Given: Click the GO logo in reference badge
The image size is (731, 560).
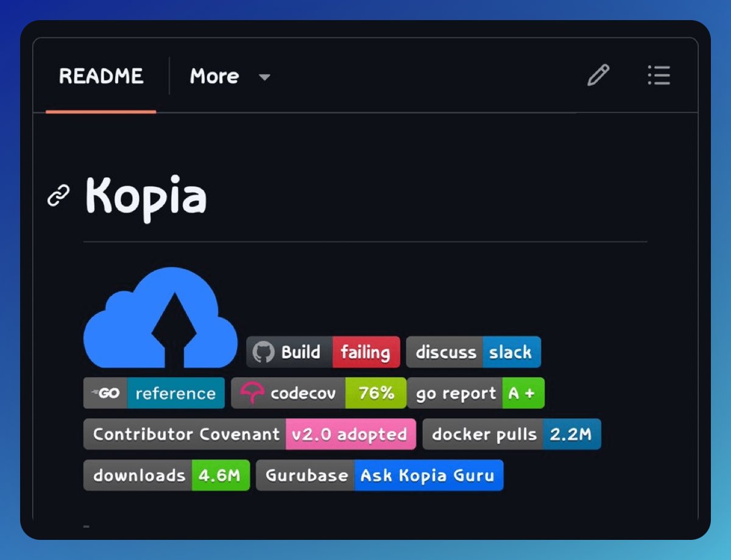Looking at the screenshot, I should point(105,393).
